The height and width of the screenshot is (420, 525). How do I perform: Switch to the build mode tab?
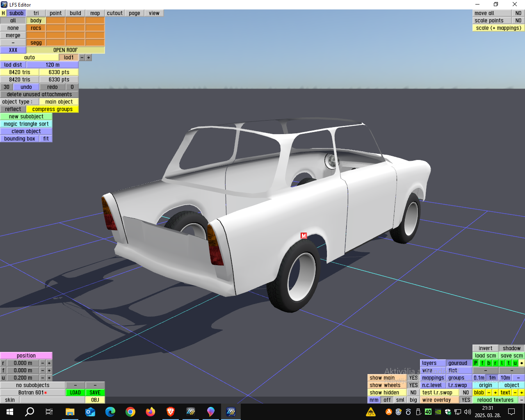pyautogui.click(x=75, y=13)
